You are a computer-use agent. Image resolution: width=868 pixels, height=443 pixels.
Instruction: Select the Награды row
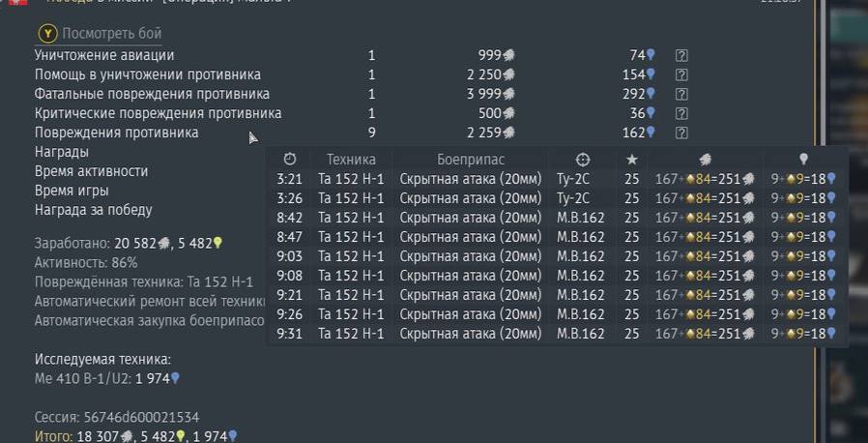tap(62, 152)
